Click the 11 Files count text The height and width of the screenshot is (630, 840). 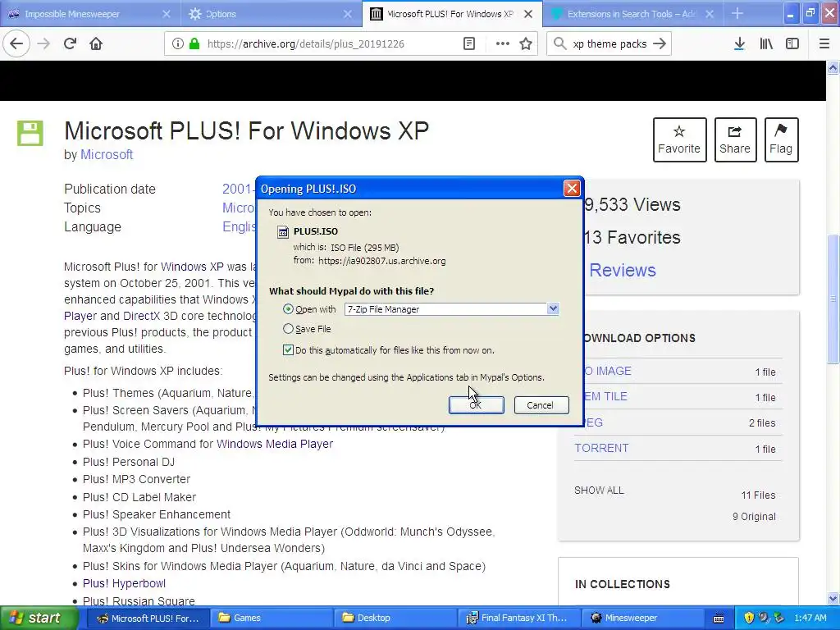point(758,495)
